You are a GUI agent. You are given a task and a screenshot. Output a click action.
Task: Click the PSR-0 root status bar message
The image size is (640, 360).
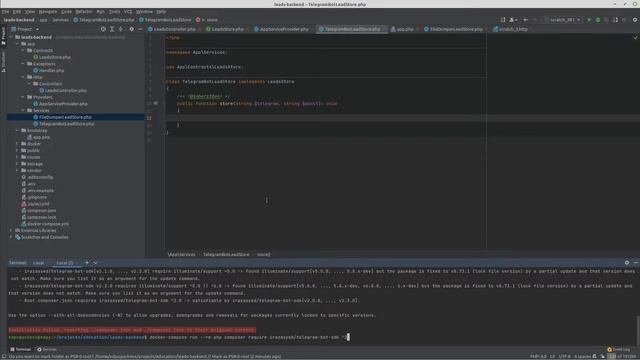pyautogui.click(x=145, y=356)
